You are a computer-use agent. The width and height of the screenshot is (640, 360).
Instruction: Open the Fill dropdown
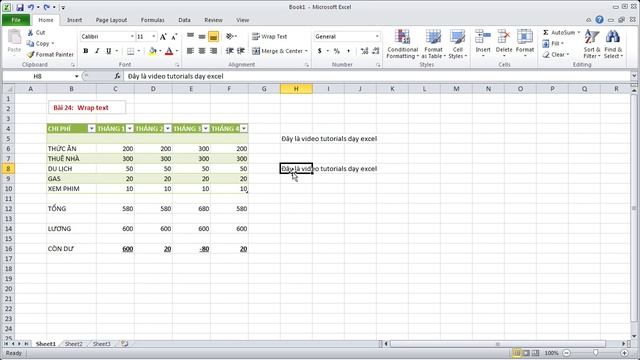coord(553,43)
